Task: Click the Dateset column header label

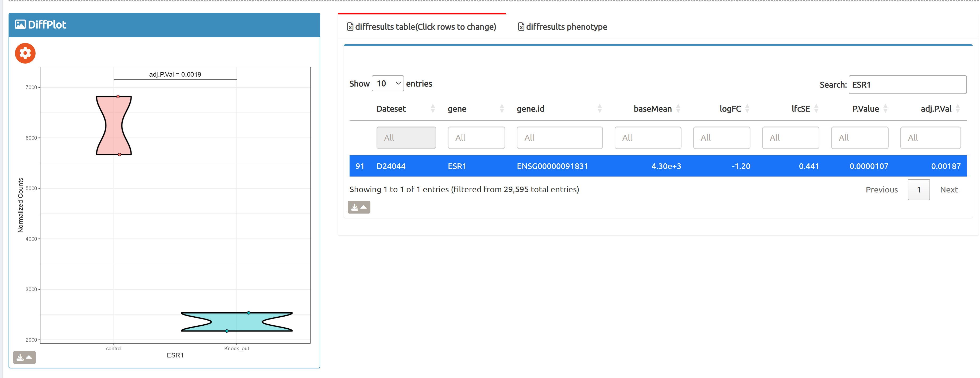Action: [391, 109]
